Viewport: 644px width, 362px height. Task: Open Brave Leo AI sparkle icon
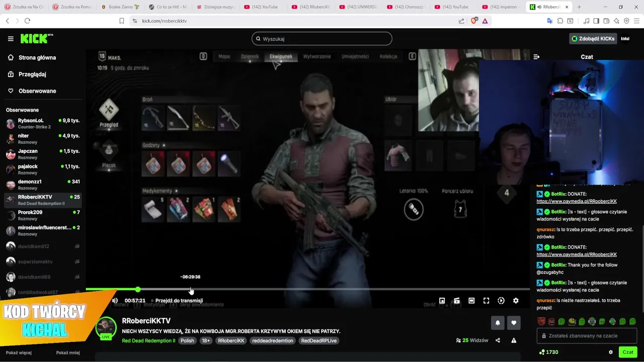click(x=616, y=21)
